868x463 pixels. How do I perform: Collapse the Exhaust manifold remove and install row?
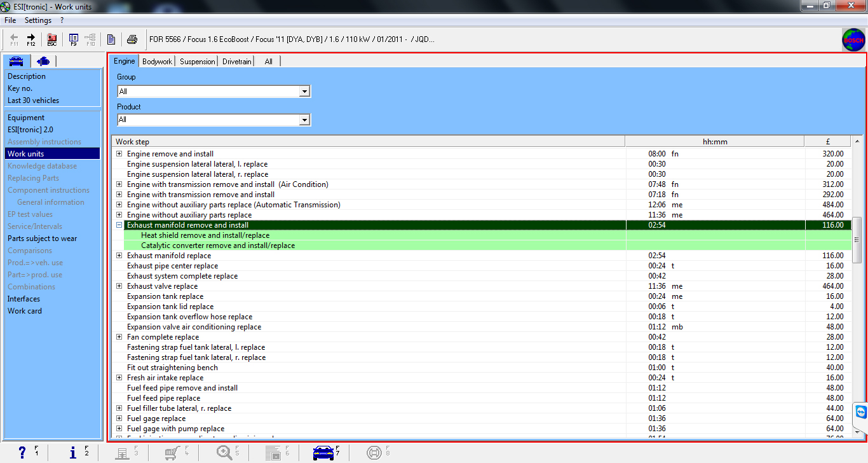119,225
